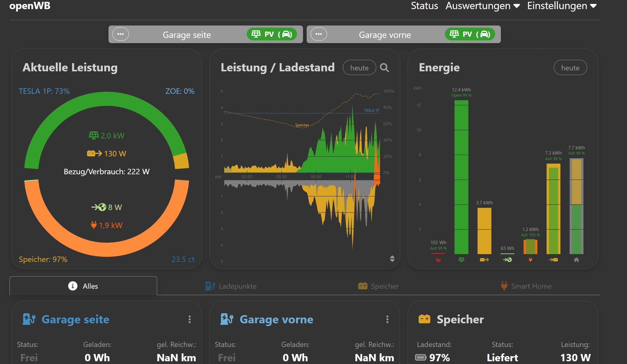Open the three-dot menu of Garage vorne card
This screenshot has width=627, height=364.
[387, 319]
